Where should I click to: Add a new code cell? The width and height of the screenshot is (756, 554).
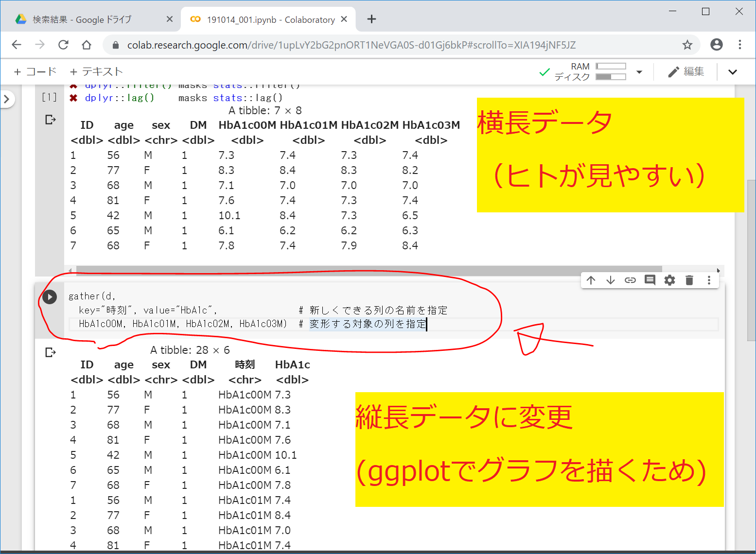click(x=35, y=72)
